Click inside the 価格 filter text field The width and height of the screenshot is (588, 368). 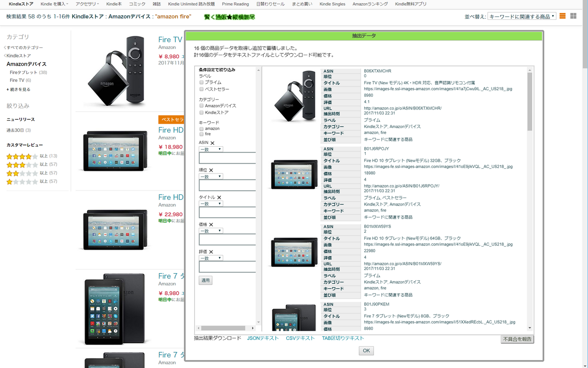coord(227,240)
